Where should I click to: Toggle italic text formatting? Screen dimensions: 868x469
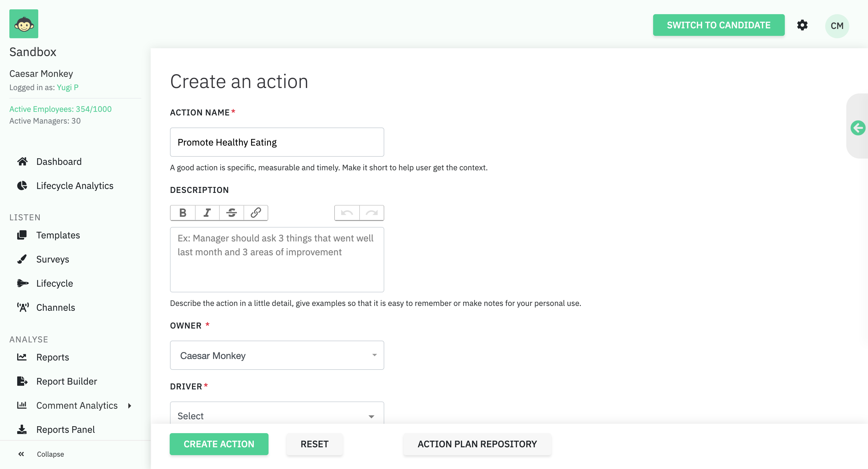[x=207, y=212]
